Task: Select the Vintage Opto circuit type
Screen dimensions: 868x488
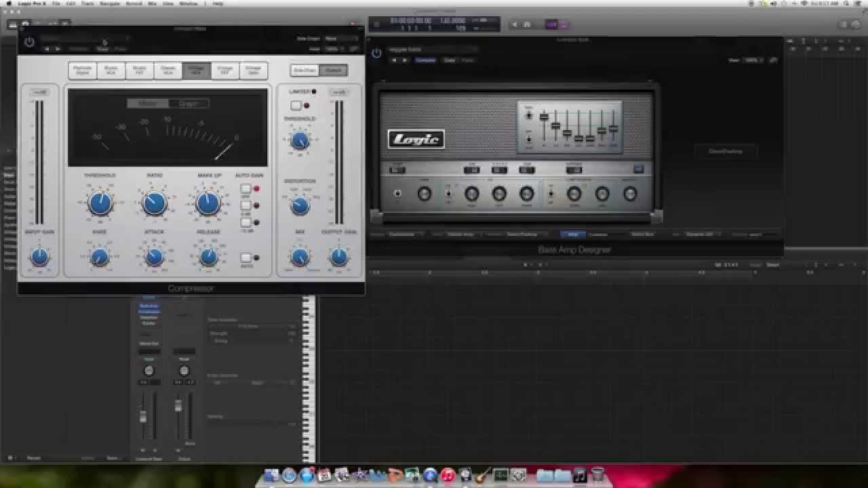Action: [x=254, y=70]
